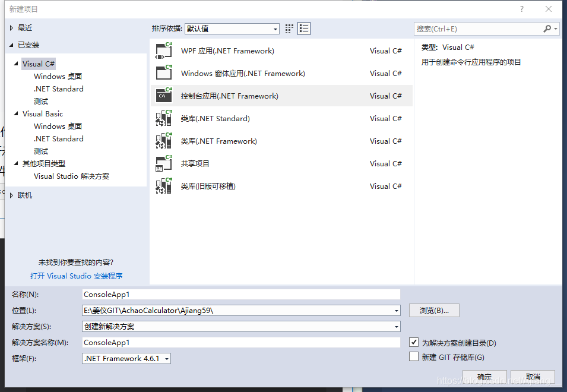Select 类库(.NET Standard) template text
The width and height of the screenshot is (567, 392).
click(215, 118)
